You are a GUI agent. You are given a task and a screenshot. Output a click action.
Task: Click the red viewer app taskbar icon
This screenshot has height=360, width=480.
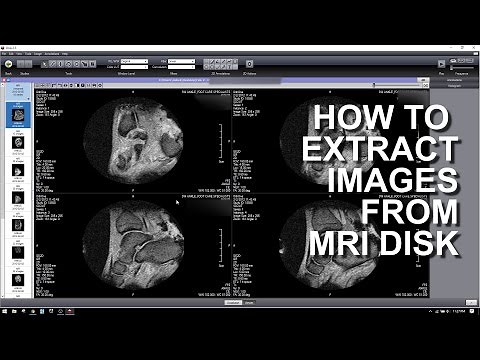click(x=70, y=311)
